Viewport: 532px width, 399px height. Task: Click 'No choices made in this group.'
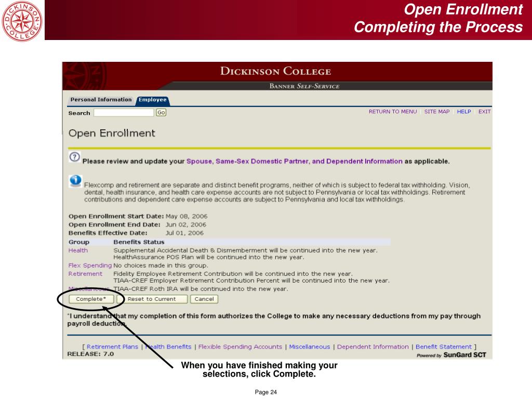point(161,265)
